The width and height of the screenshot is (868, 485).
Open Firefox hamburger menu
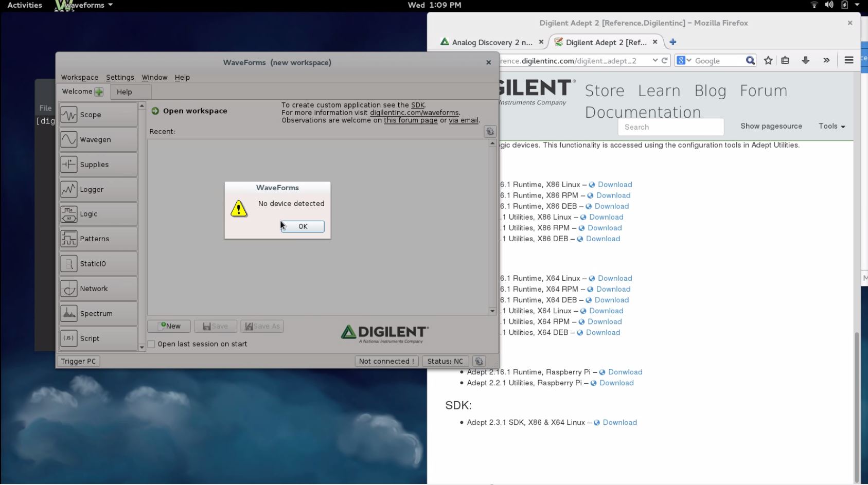point(849,61)
